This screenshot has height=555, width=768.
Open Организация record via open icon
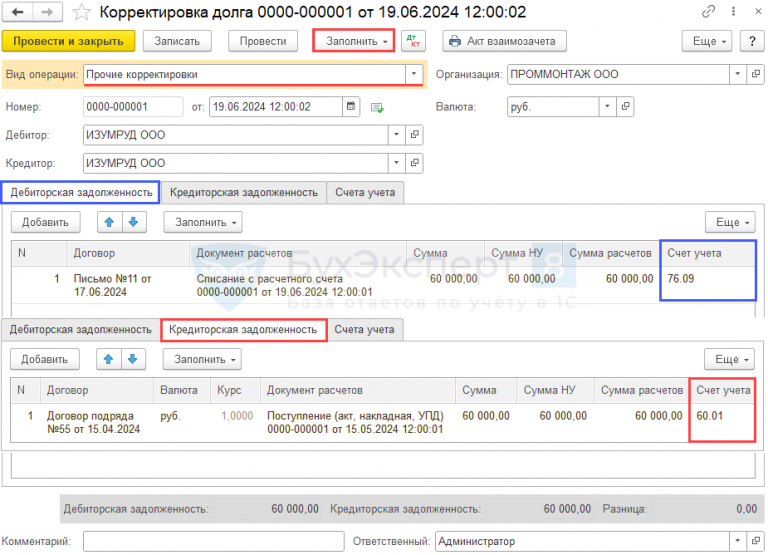pyautogui.click(x=756, y=74)
